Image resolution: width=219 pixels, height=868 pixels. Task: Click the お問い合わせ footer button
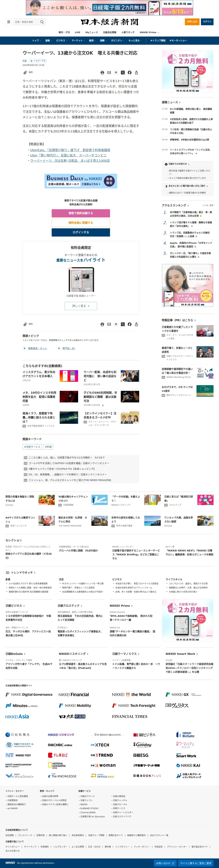(165, 863)
